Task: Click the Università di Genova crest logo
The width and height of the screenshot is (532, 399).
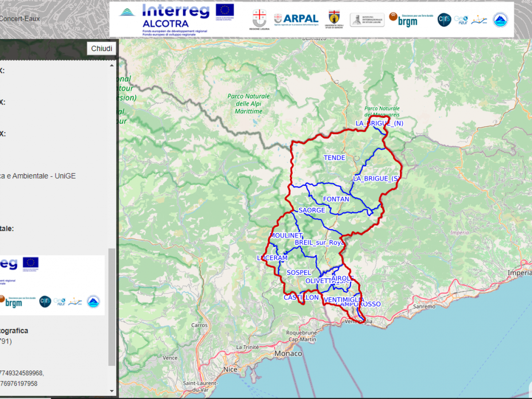Action: tap(334, 19)
